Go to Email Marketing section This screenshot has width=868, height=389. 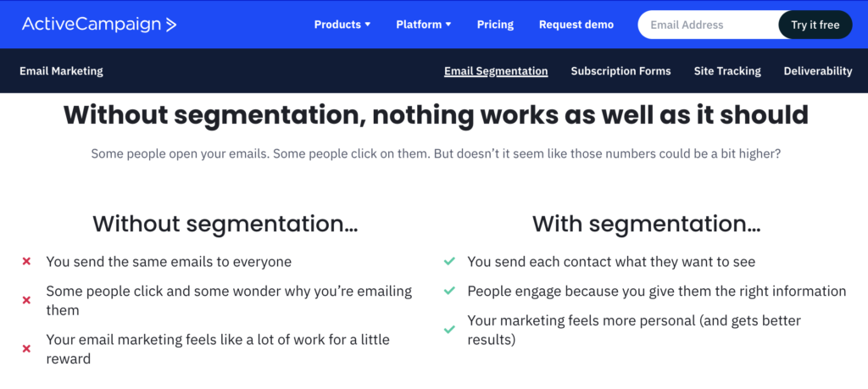click(x=61, y=71)
